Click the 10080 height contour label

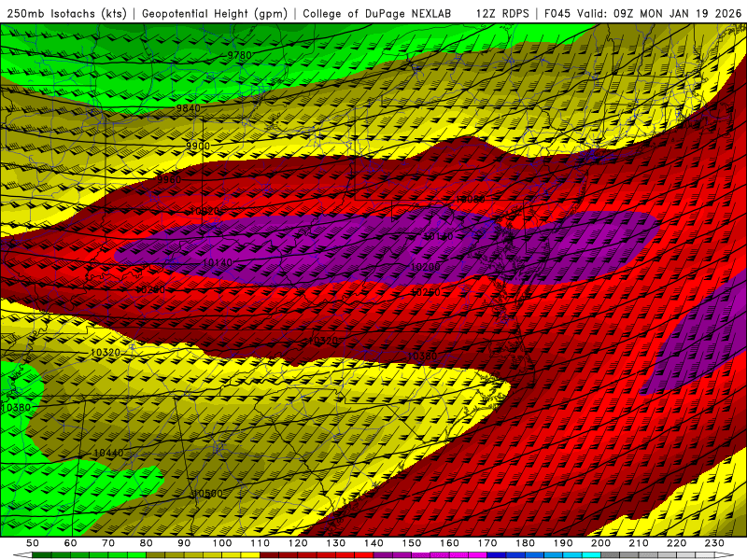click(471, 200)
